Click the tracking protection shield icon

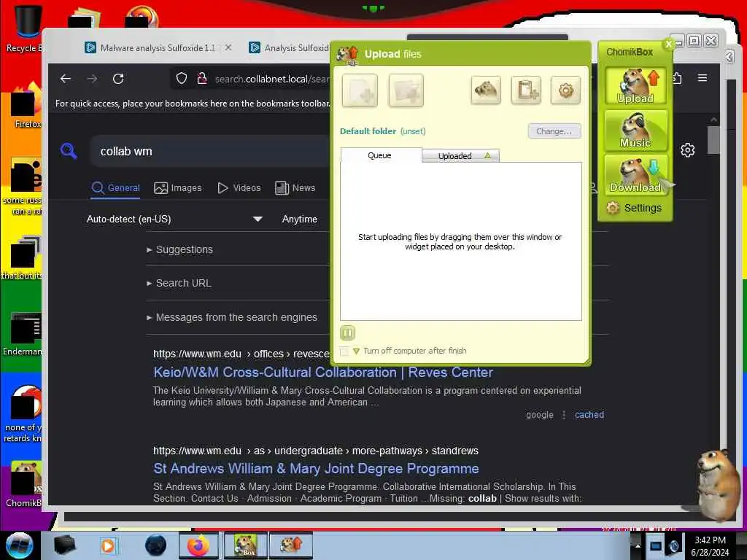pos(182,79)
